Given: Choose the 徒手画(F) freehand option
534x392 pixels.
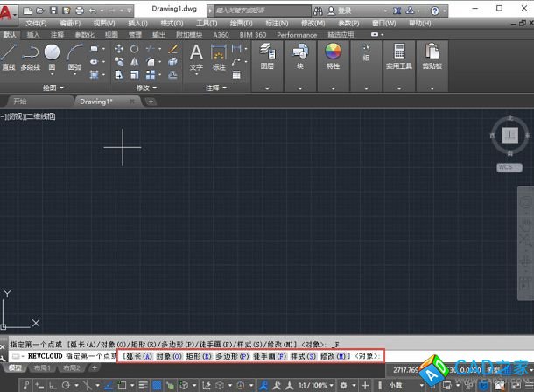Looking at the screenshot, I should [x=270, y=356].
